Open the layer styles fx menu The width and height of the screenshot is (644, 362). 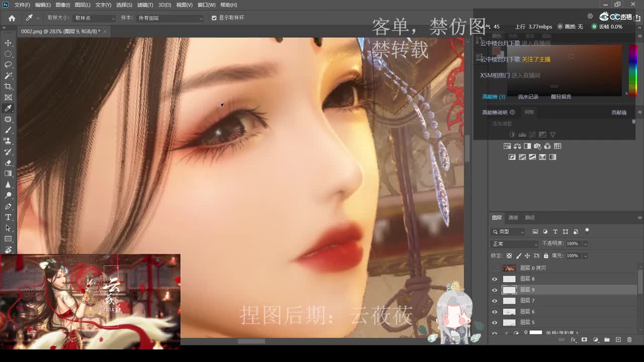click(573, 340)
